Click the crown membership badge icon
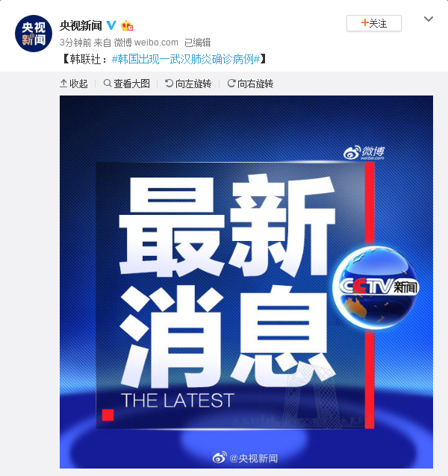The width and height of the screenshot is (448, 476). coord(127,26)
